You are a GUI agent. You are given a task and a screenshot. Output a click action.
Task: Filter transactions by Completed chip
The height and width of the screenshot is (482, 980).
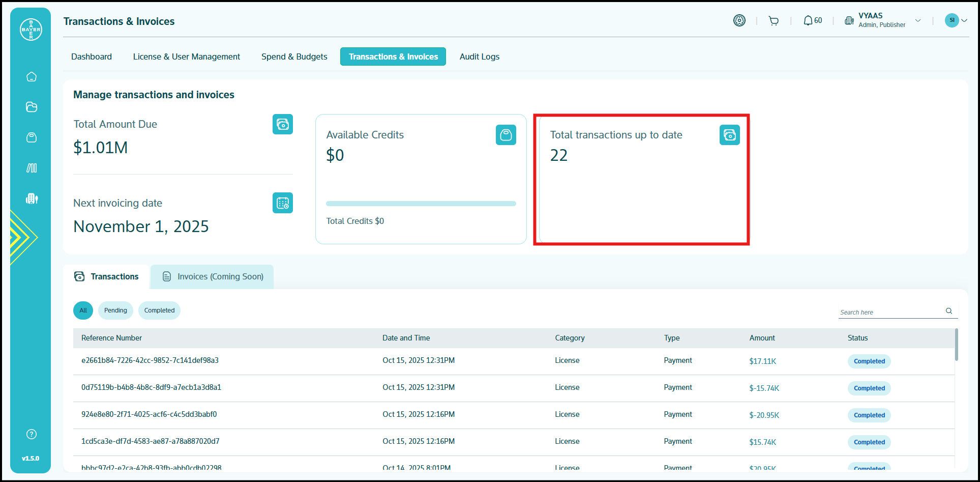(159, 310)
